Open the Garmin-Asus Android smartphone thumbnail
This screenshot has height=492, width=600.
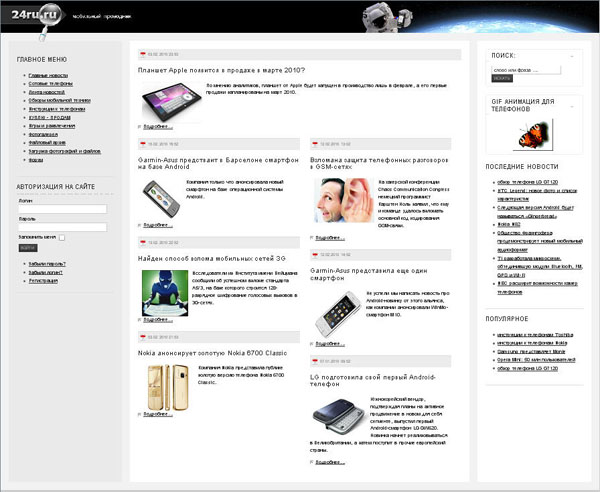click(x=161, y=199)
